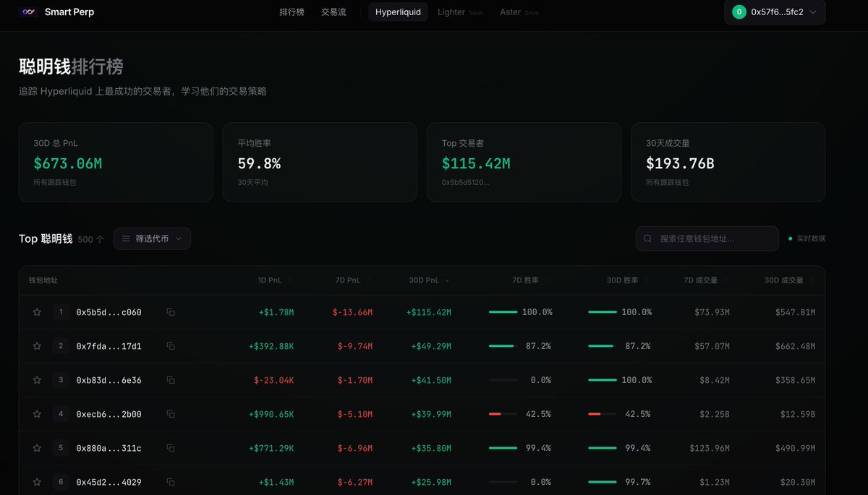Open wallet 0xb83d...6e36 details
Screen dimensions: 868x495
click(109, 380)
